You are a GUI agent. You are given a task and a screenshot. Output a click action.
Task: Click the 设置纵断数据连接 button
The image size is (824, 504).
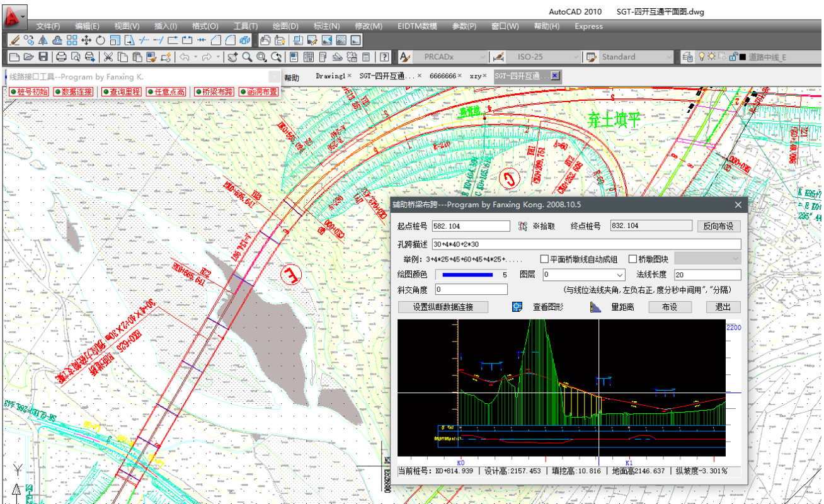443,307
